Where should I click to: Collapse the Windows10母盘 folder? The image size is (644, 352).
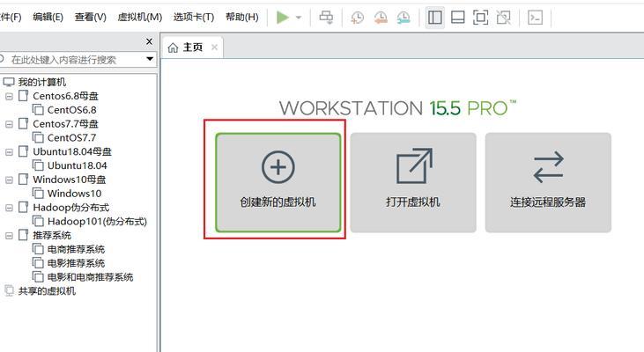[x=9, y=180]
